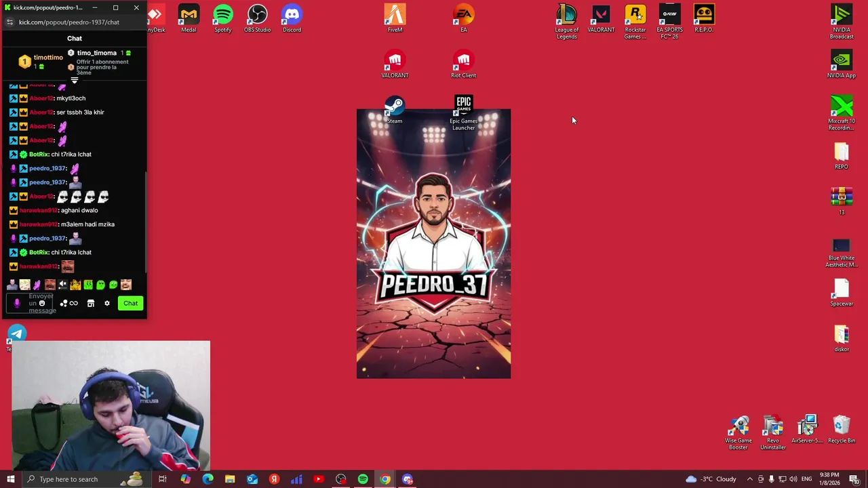Open Rockstar Games launcher shortcut
Screen dimensions: 868x488
coord(635,21)
